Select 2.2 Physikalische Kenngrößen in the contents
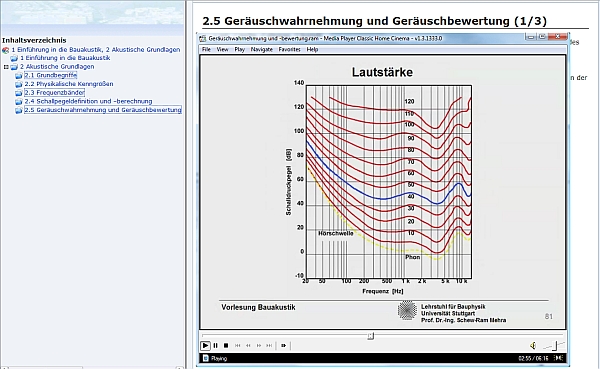The height and width of the screenshot is (369, 600). coord(69,84)
